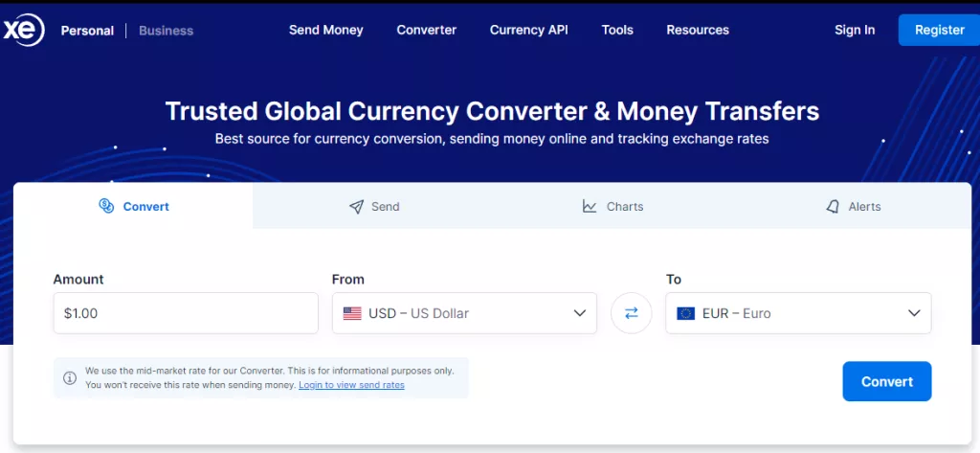Viewport: 980px width, 453px height.
Task: Expand the From currency chevron
Action: click(579, 313)
